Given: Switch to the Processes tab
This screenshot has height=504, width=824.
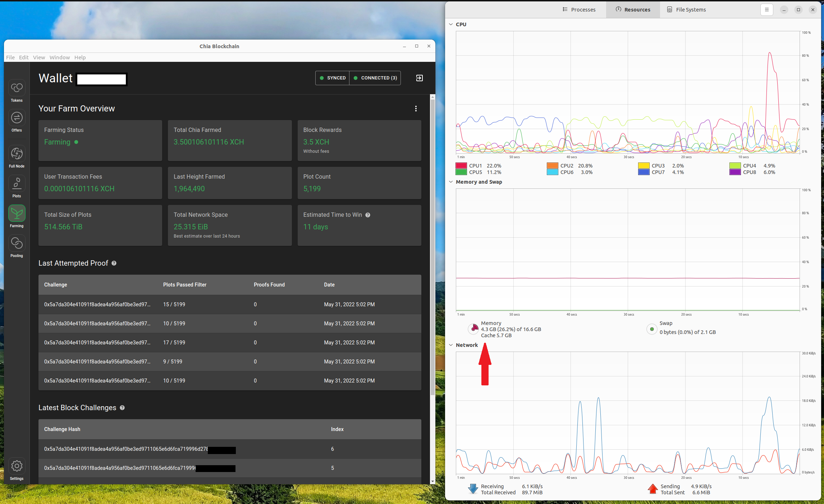Looking at the screenshot, I should click(579, 10).
